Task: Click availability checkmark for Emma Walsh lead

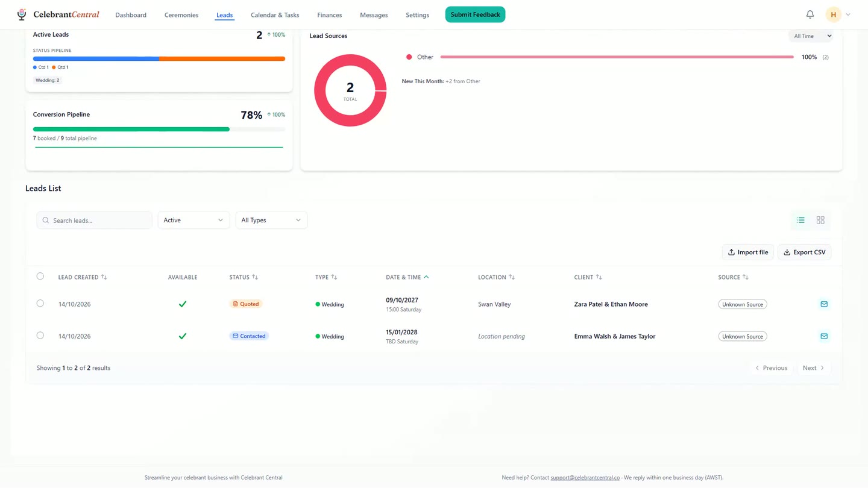Action: pyautogui.click(x=183, y=336)
